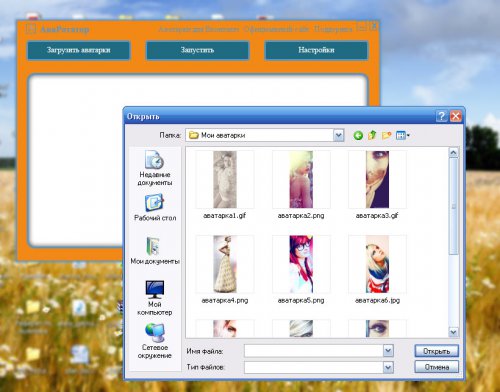The width and height of the screenshot is (500, 392).
Task: Click the Запустить button
Action: pyautogui.click(x=197, y=50)
